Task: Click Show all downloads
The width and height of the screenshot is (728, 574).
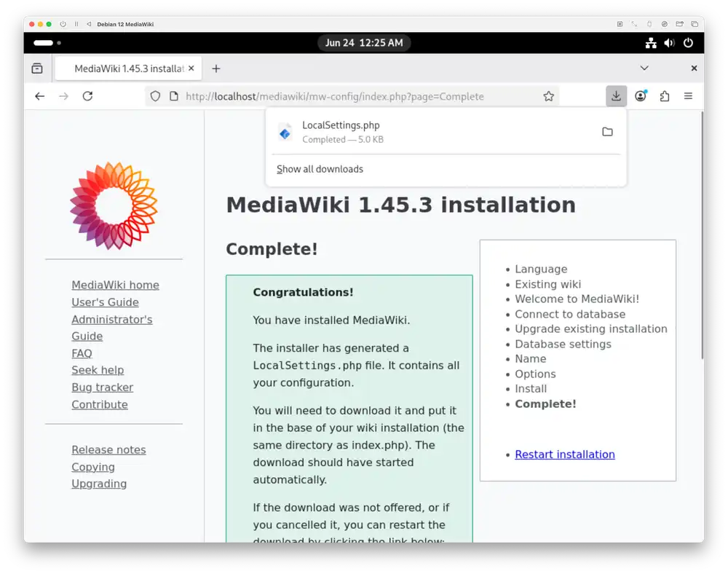Action: [x=320, y=169]
